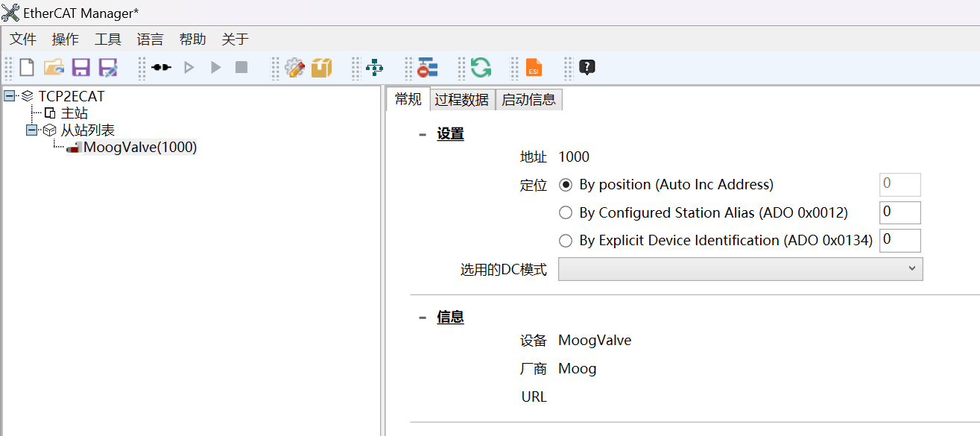Viewport: 980px width, 436px height.
Task: Select By Configured Station Alias radio
Action: pos(566,213)
